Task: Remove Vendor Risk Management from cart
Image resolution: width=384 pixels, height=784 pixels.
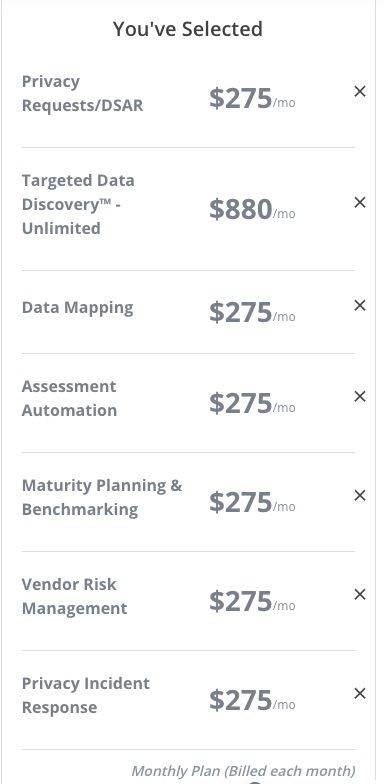Action: (360, 594)
